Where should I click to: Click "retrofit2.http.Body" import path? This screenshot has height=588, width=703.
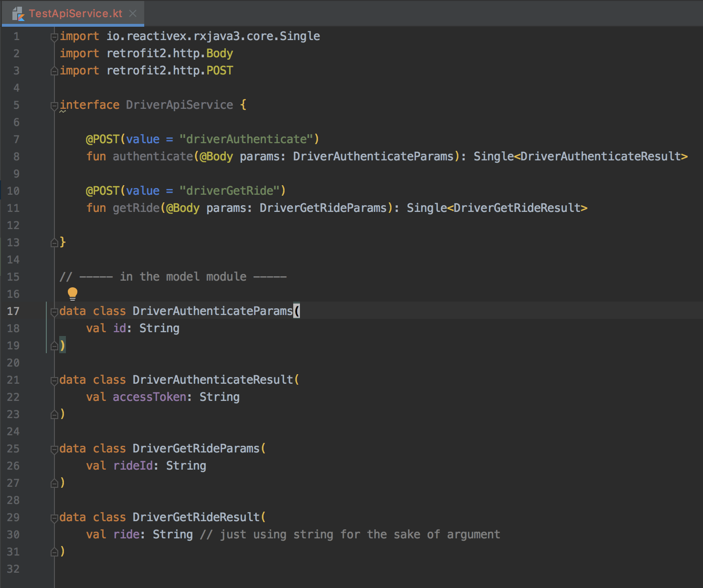170,53
